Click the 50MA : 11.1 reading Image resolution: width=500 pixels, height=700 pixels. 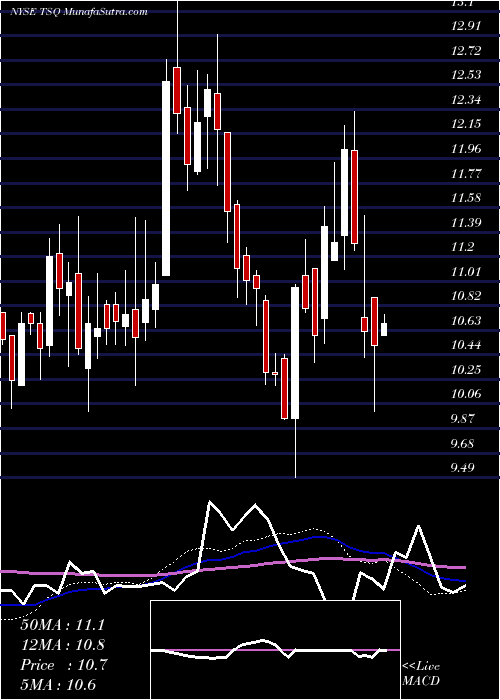(62, 625)
